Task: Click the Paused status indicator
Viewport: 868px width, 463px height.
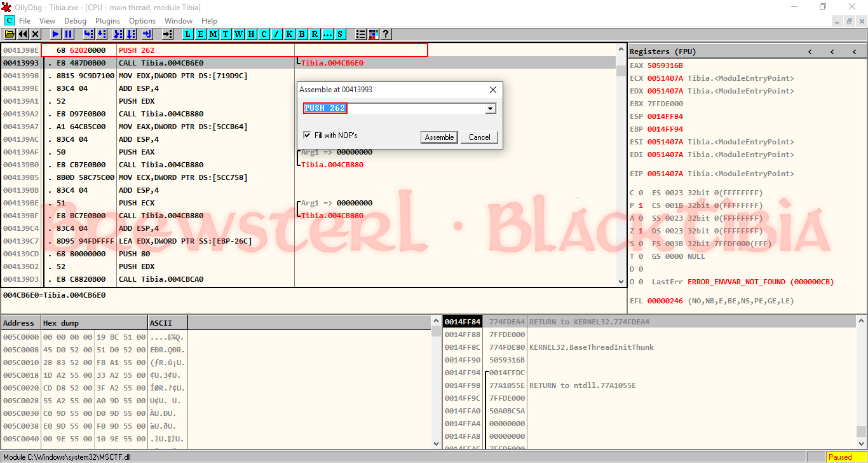Action: click(x=845, y=457)
